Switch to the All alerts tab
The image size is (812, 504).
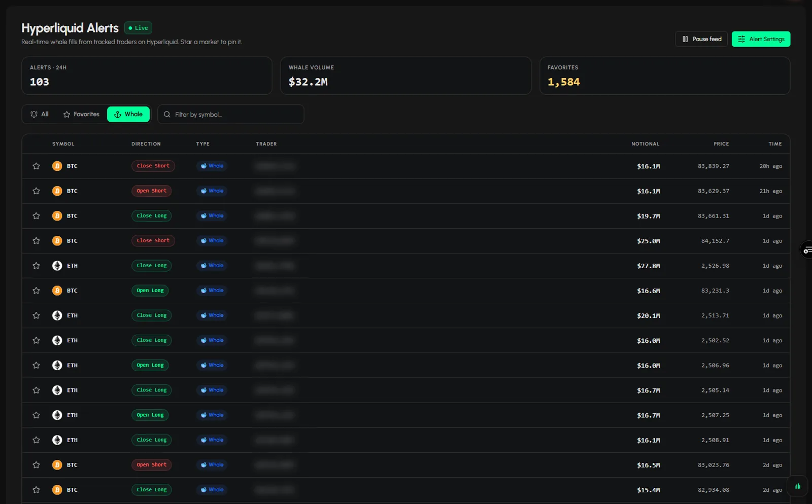click(x=40, y=114)
